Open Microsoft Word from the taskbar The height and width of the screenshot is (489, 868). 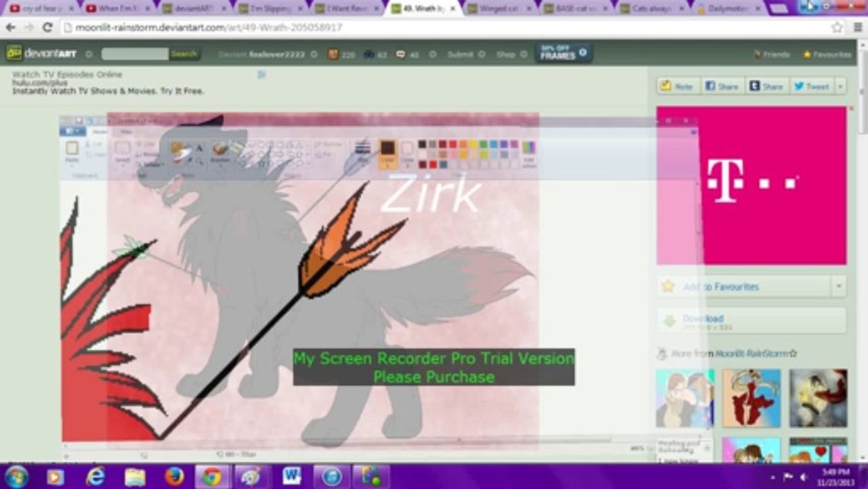[x=292, y=477]
